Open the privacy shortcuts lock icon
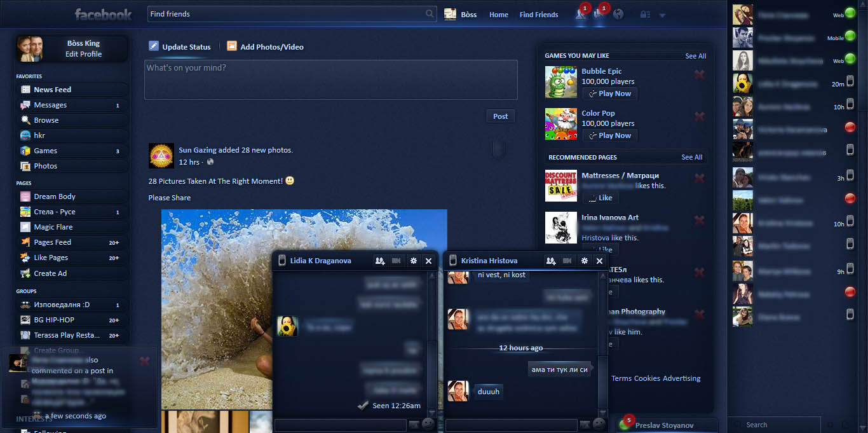This screenshot has height=433, width=868. tap(644, 14)
